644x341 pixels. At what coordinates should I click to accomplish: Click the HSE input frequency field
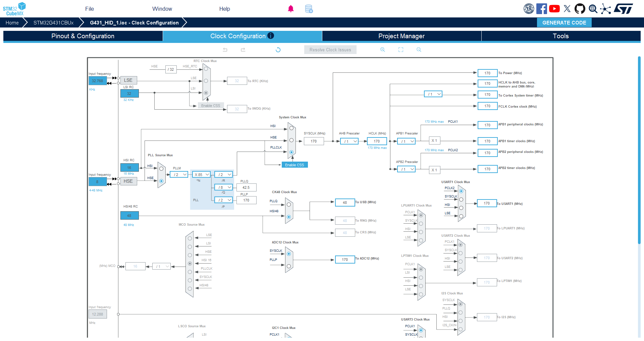98,181
